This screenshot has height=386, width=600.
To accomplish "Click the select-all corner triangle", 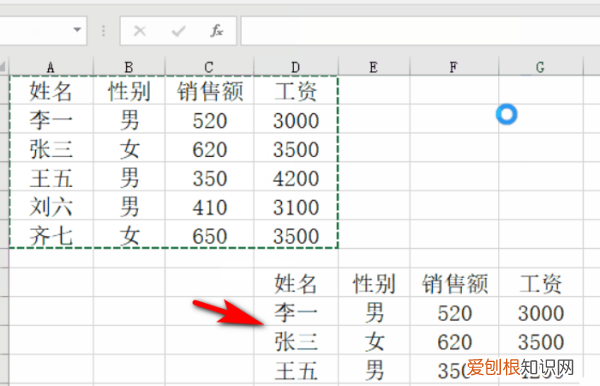I will point(3,67).
